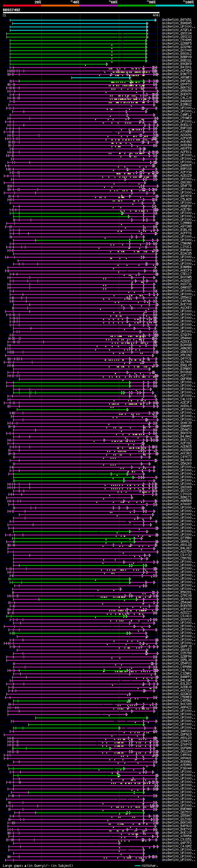
Task: Click the green alignment bar for B9GBK9
Action: point(58,64)
